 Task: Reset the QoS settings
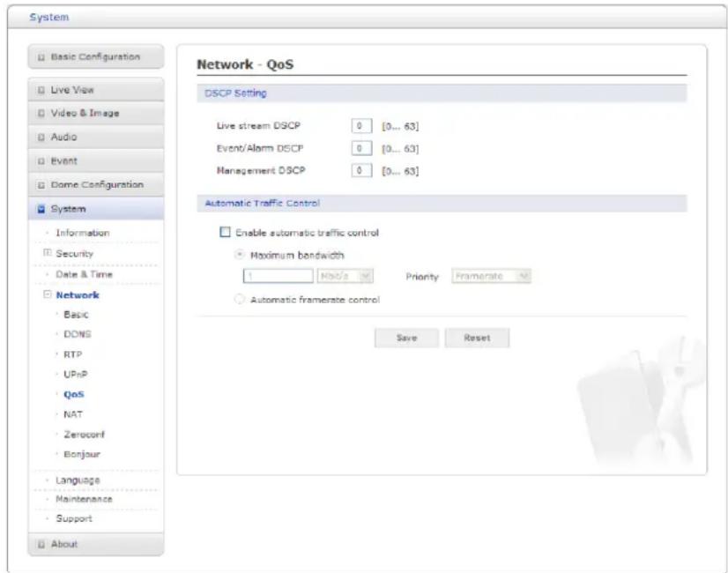click(477, 338)
